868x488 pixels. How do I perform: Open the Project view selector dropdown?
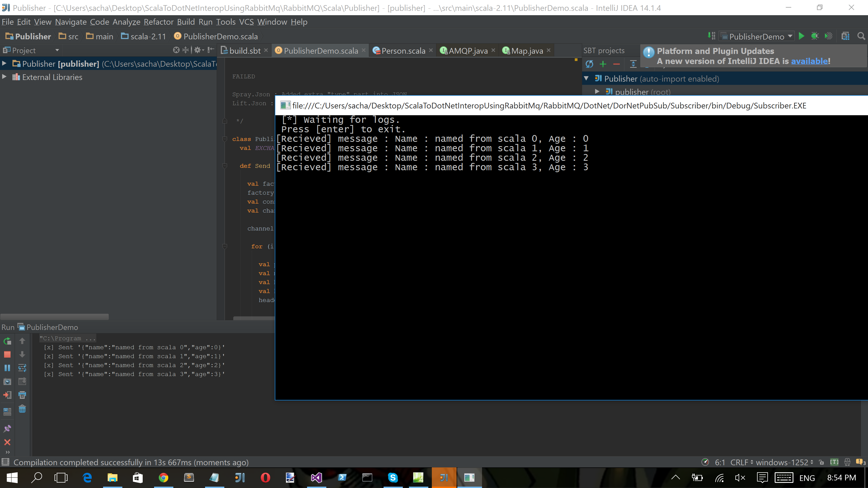coord(57,50)
